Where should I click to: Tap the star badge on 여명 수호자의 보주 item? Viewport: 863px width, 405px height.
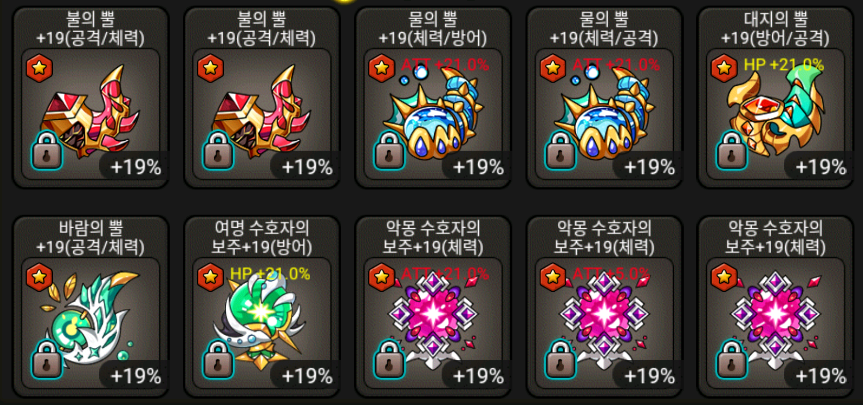pos(210,277)
